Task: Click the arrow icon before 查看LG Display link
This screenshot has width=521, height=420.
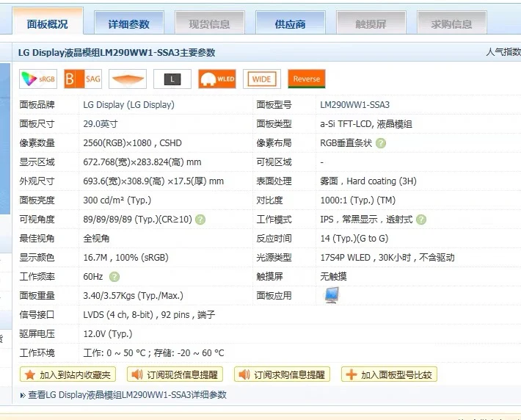Action: [23, 395]
